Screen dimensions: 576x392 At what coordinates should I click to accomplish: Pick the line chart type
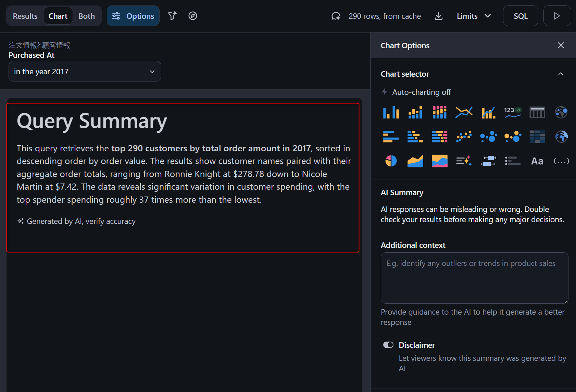pos(464,112)
